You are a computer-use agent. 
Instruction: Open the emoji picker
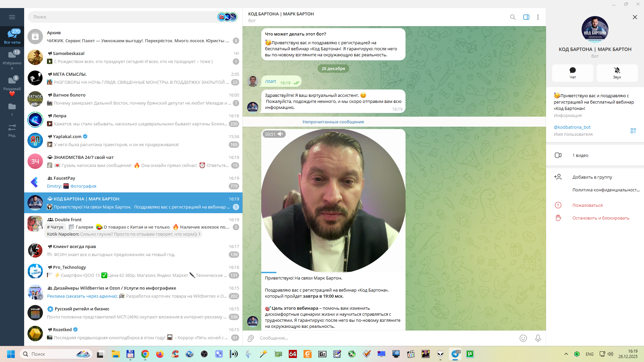tap(523, 338)
